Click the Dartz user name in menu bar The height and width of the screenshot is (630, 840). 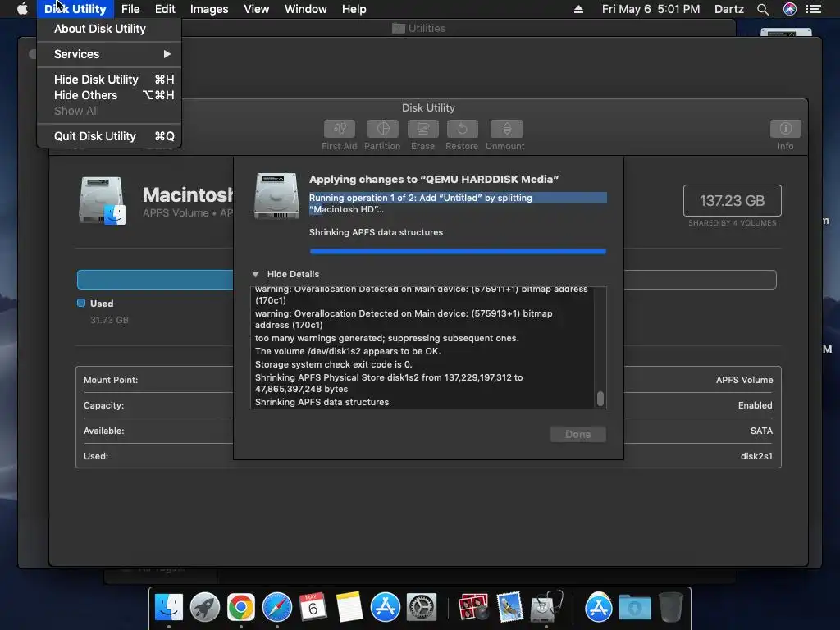click(729, 9)
